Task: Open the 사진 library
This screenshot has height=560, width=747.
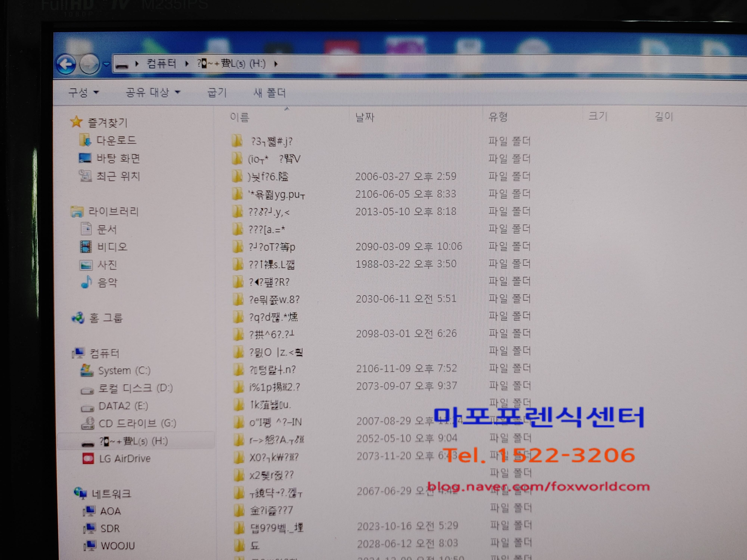Action: (x=107, y=265)
